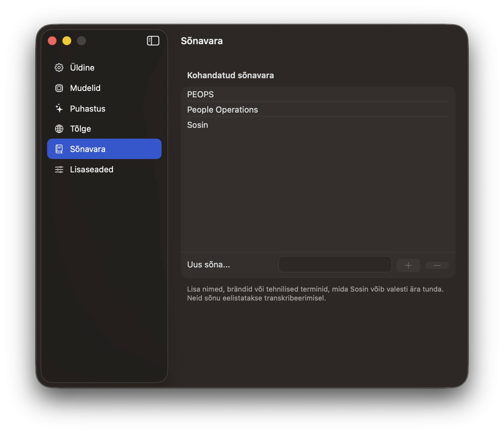The height and width of the screenshot is (435, 504).
Task: Open the Tõlge settings section
Action: click(x=80, y=129)
